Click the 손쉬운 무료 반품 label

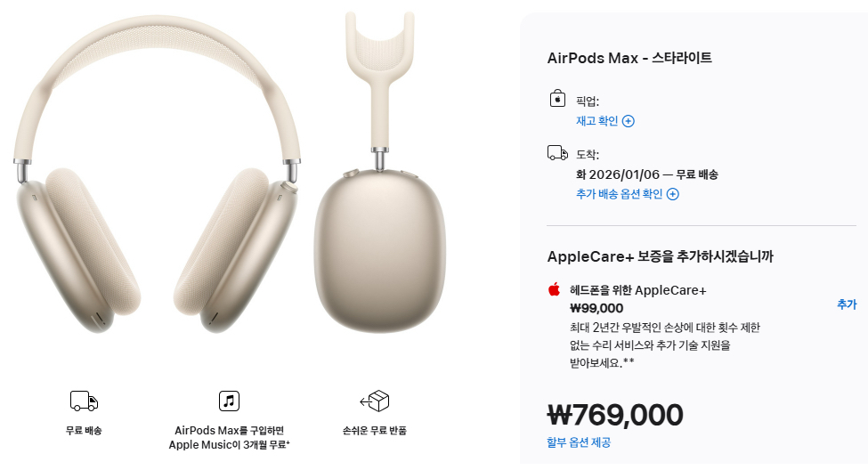pos(375,430)
